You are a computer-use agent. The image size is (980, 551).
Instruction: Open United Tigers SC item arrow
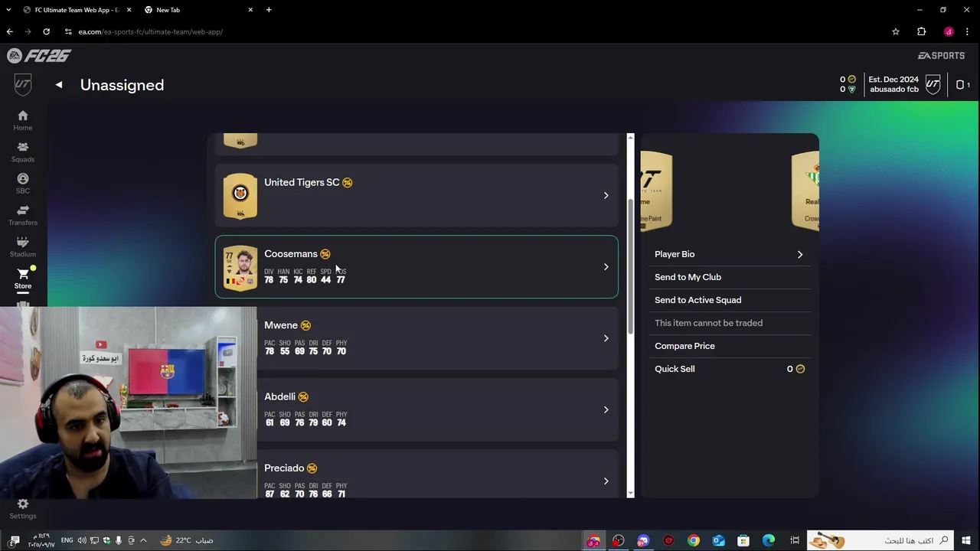point(606,195)
